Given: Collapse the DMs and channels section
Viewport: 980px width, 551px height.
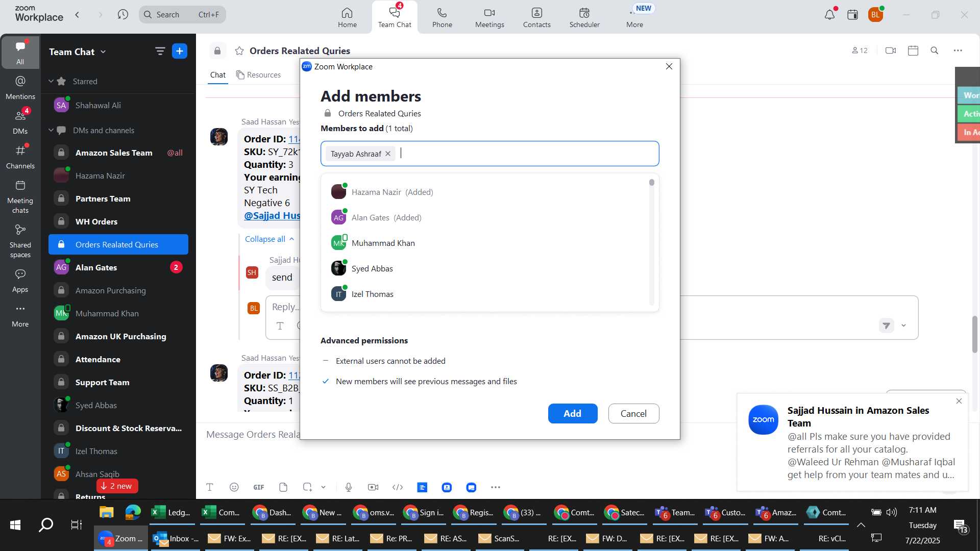Looking at the screenshot, I should click(x=51, y=130).
